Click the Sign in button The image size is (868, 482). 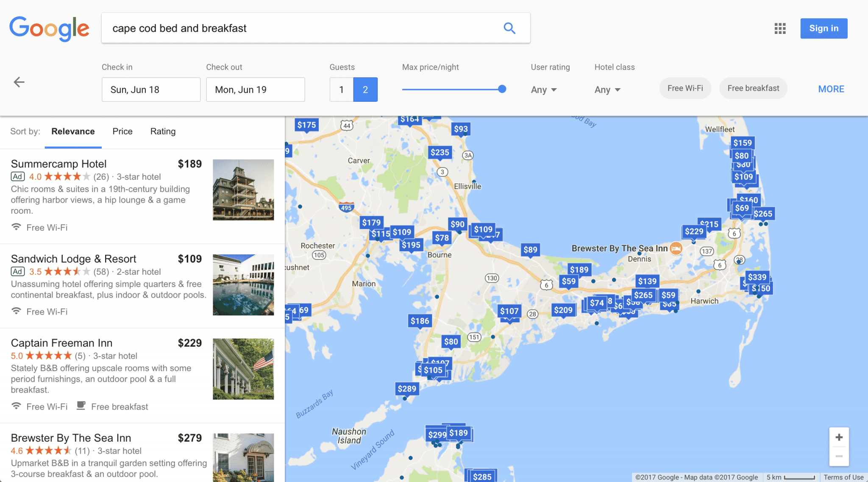point(823,28)
